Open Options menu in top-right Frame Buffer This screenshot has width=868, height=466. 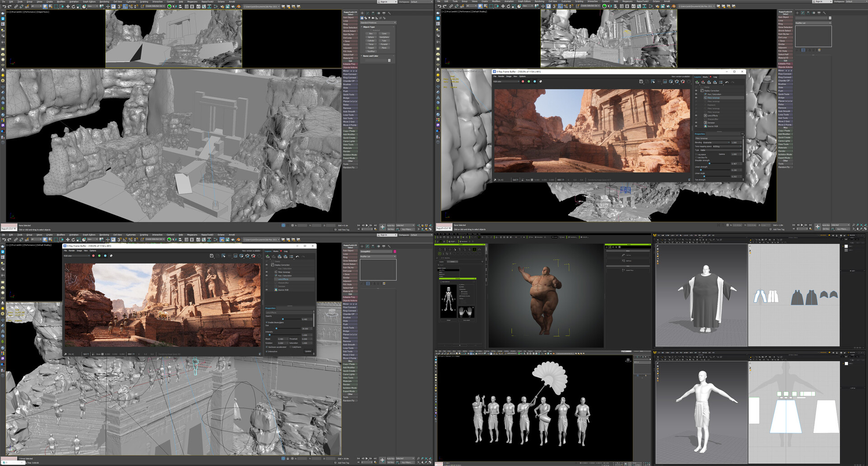pos(522,76)
